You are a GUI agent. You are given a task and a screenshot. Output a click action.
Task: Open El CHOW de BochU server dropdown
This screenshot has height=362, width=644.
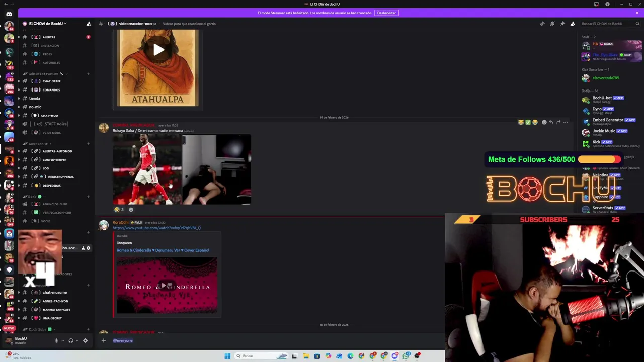point(47,24)
